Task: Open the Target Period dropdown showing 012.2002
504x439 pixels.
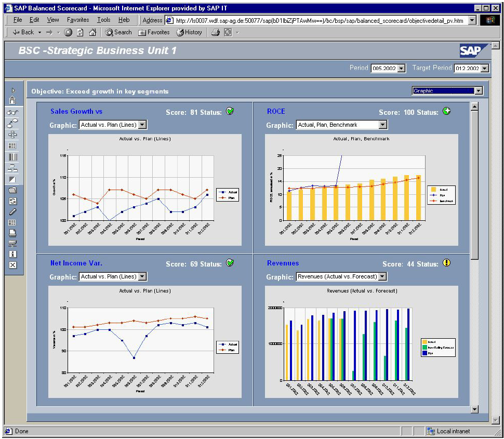Action: [x=472, y=68]
